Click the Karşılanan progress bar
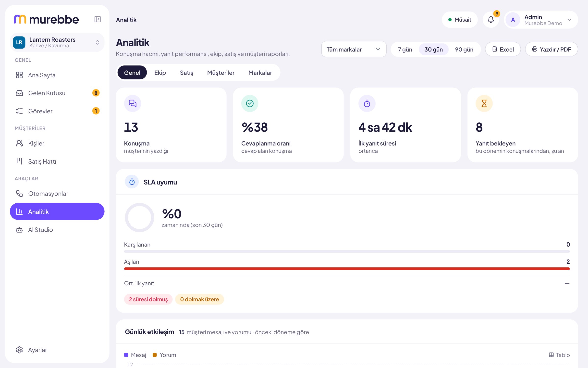 coord(347,251)
